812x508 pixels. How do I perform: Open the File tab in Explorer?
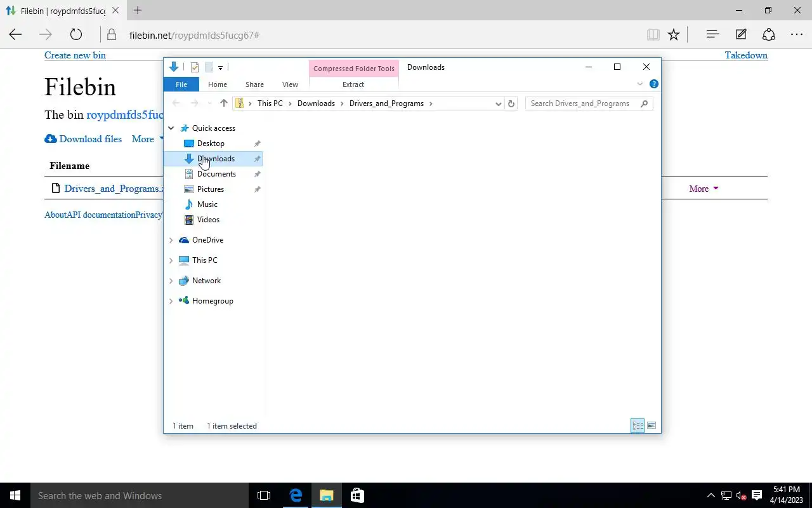tap(181, 84)
